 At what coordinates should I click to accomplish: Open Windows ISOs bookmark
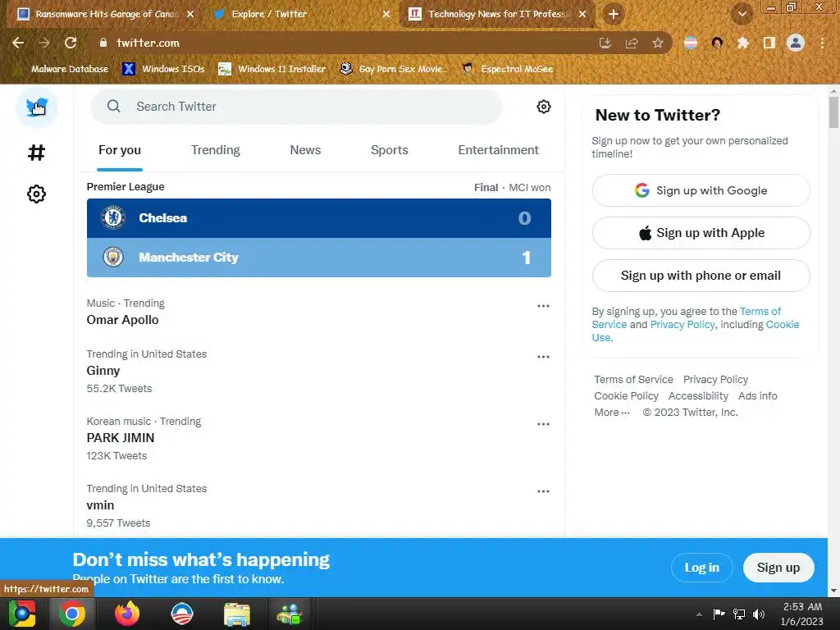[x=163, y=69]
